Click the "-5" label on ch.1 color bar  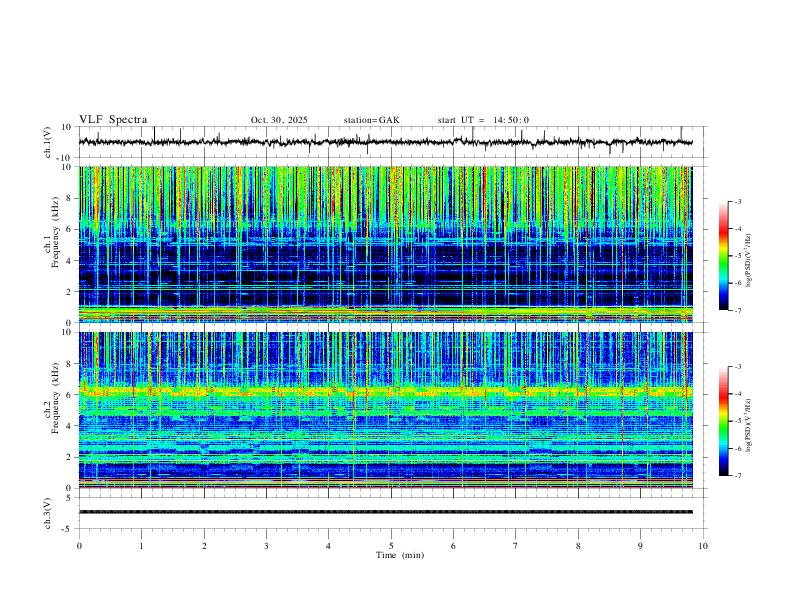tap(737, 256)
